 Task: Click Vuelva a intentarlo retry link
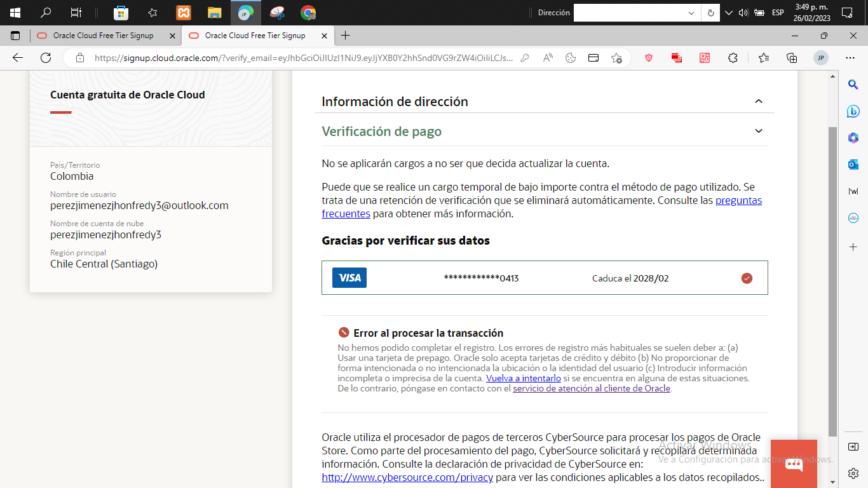pyautogui.click(x=524, y=378)
